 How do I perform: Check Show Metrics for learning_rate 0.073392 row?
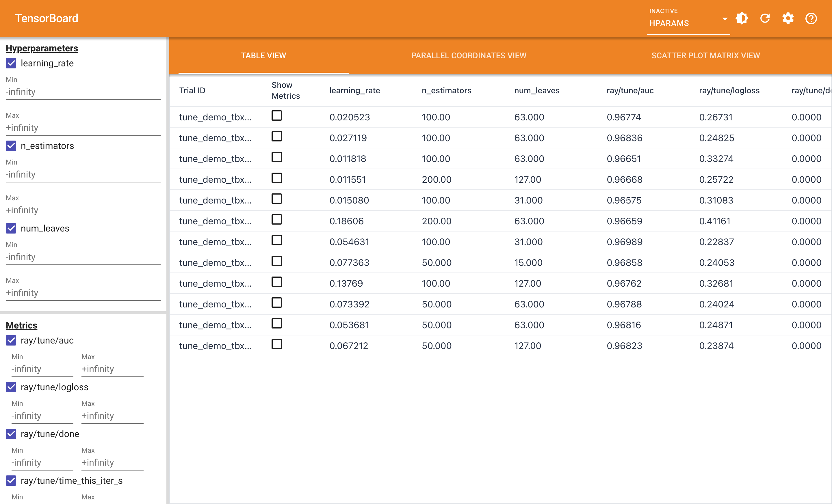pyautogui.click(x=276, y=303)
